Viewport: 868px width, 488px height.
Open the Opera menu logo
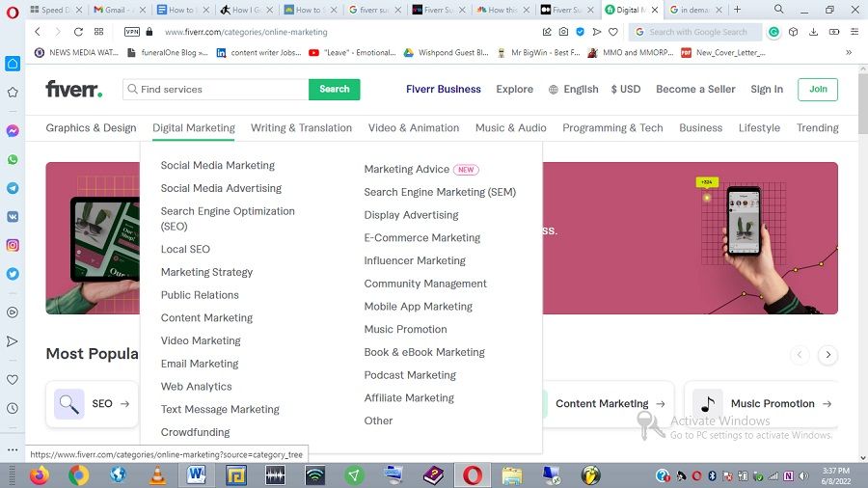click(13, 13)
